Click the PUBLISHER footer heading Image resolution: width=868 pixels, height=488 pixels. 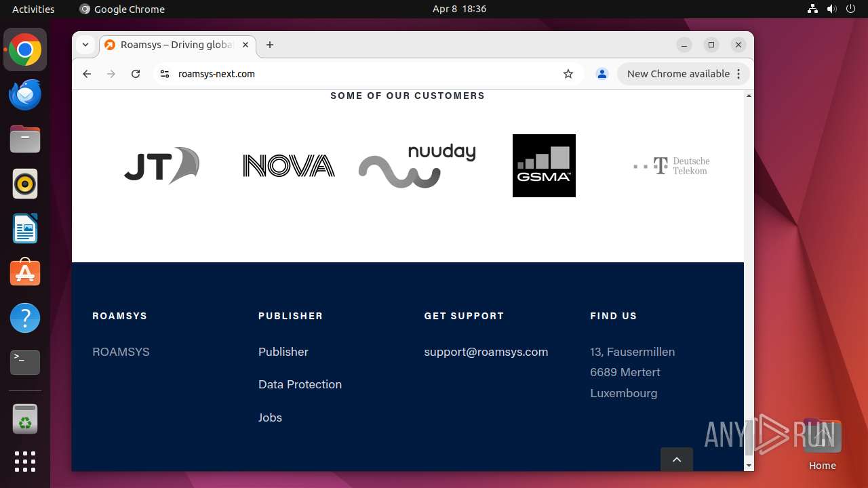290,316
